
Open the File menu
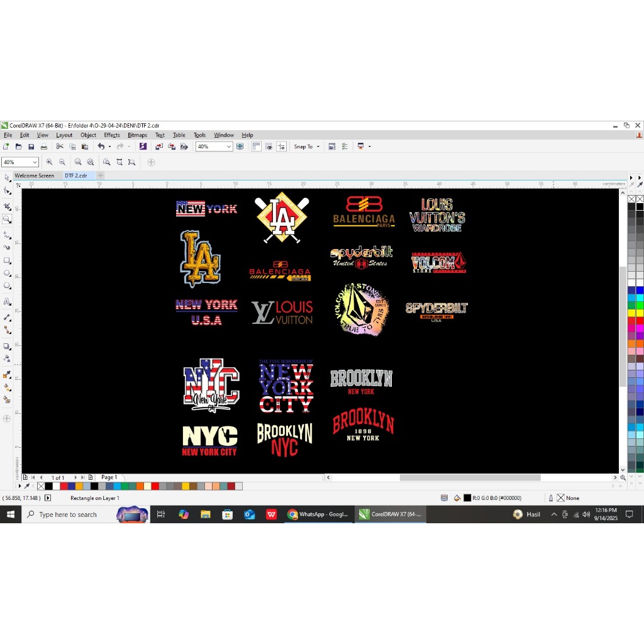pyautogui.click(x=8, y=135)
